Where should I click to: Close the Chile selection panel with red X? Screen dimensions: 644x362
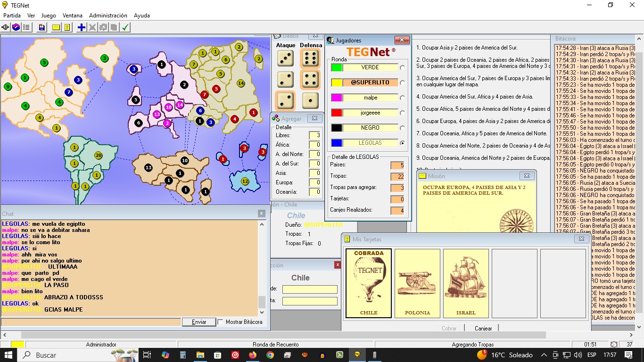pyautogui.click(x=338, y=265)
